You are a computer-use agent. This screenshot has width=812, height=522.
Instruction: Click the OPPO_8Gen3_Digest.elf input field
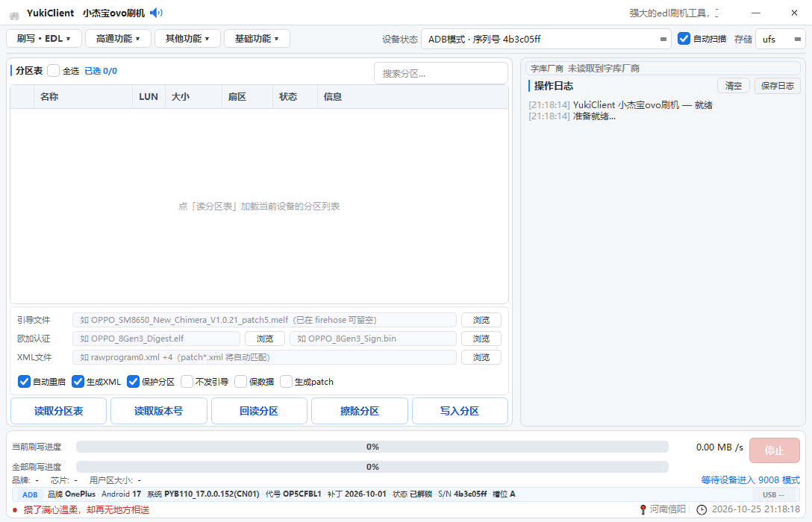point(156,339)
